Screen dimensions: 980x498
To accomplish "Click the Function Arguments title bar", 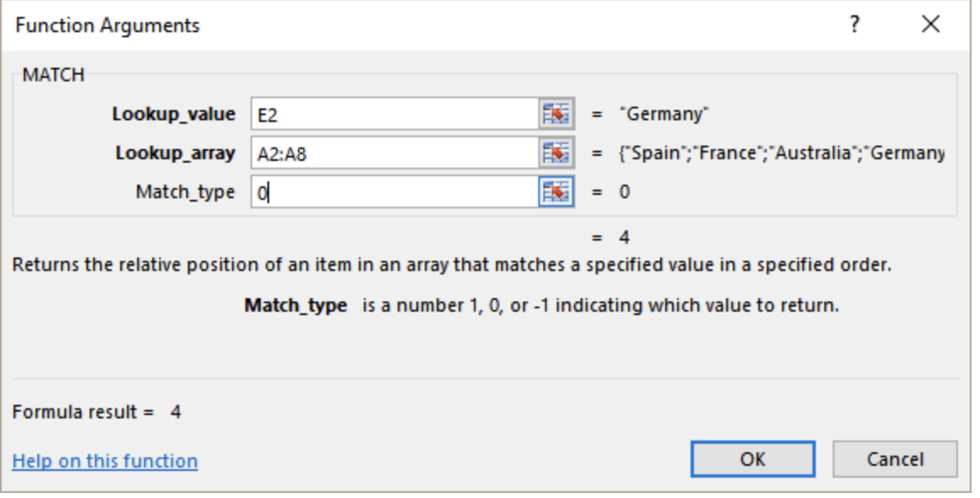I will click(x=339, y=21).
